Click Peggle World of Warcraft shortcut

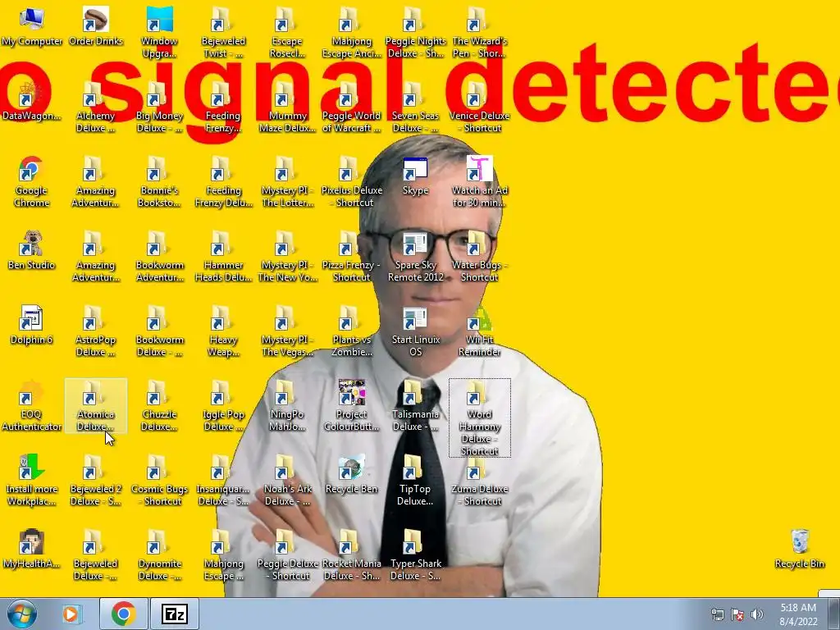(351, 107)
